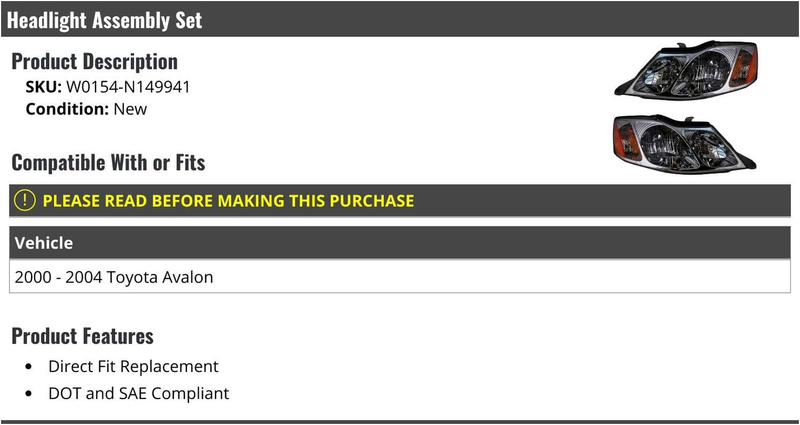Click the Product Features heading

pos(82,336)
